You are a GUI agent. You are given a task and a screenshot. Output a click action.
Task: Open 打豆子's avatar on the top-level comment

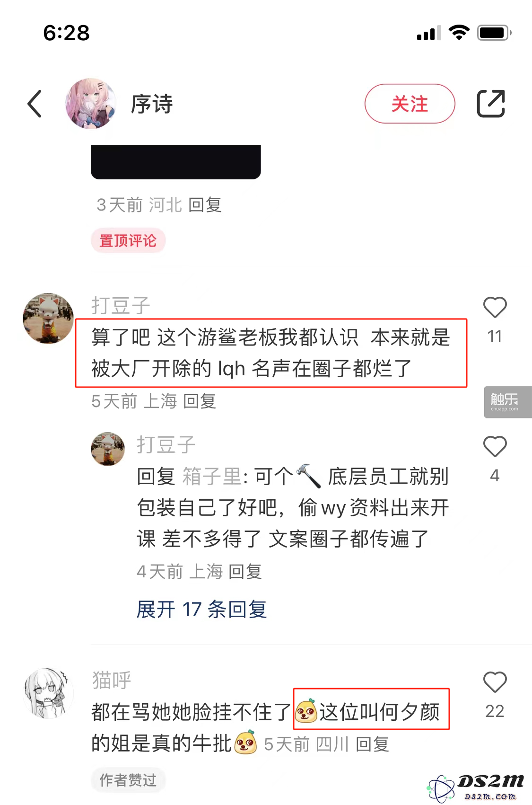point(48,318)
